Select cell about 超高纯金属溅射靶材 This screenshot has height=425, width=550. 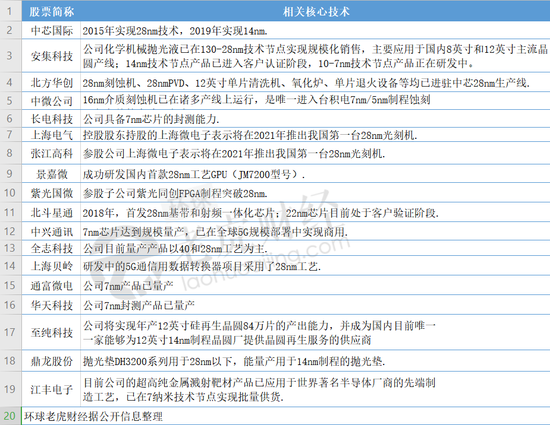315,389
